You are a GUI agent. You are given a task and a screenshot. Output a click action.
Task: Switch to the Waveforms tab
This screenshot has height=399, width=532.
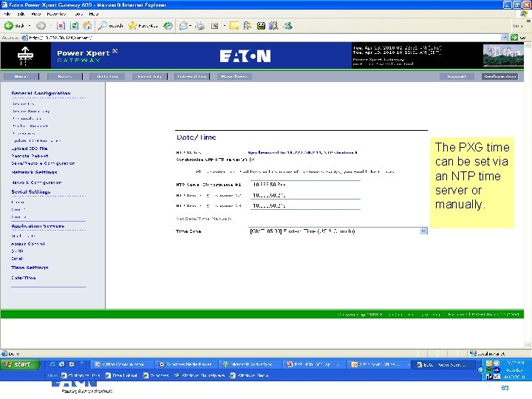coord(234,76)
